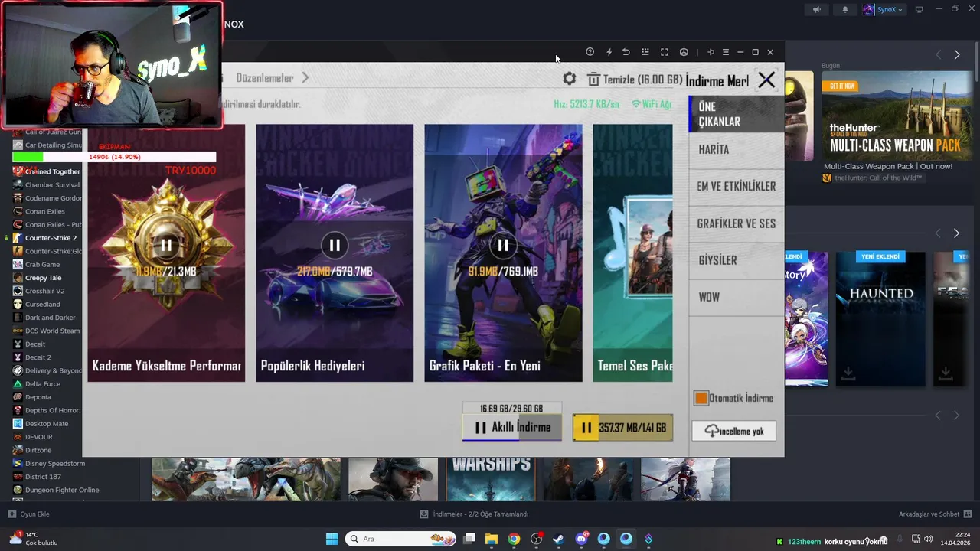Click Temizle (16.00 GB) trash button
980x551 pixels.
[x=635, y=80]
